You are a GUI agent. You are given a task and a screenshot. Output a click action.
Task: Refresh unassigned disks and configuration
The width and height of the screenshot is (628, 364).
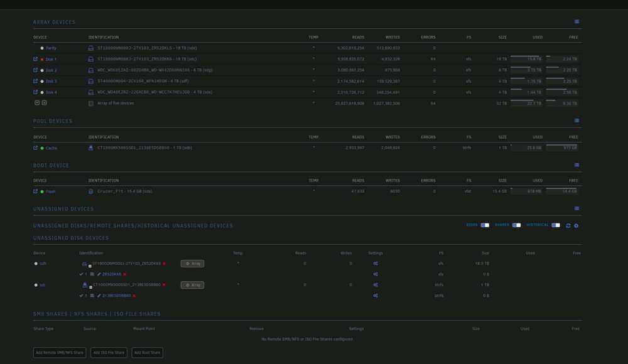pyautogui.click(x=568, y=226)
